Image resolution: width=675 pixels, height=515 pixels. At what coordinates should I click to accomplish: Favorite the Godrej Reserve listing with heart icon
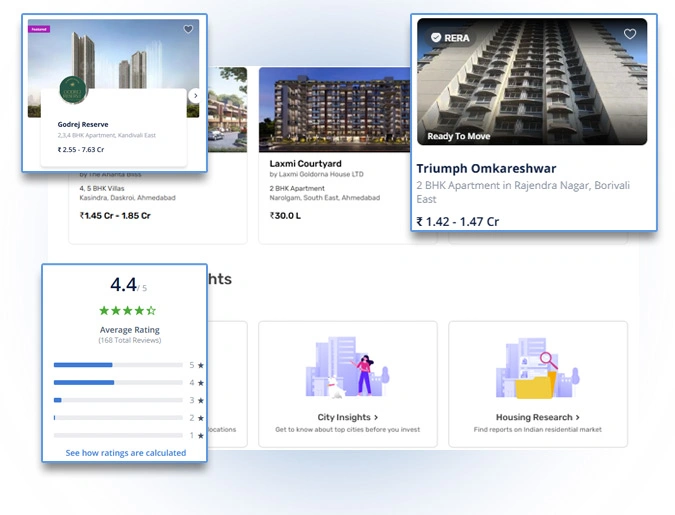point(188,29)
